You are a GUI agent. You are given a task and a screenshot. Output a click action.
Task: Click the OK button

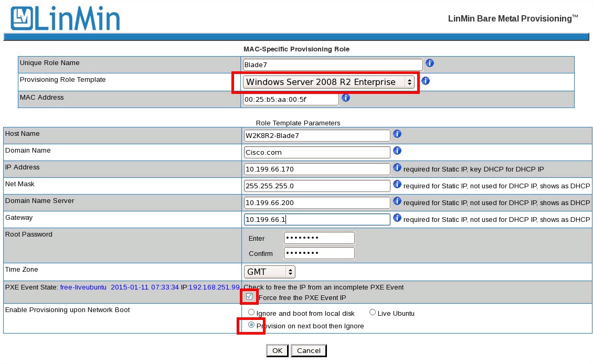point(277,351)
